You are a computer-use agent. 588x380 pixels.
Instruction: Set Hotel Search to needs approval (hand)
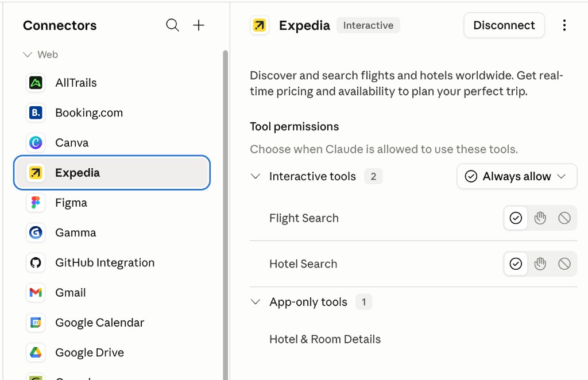point(540,264)
